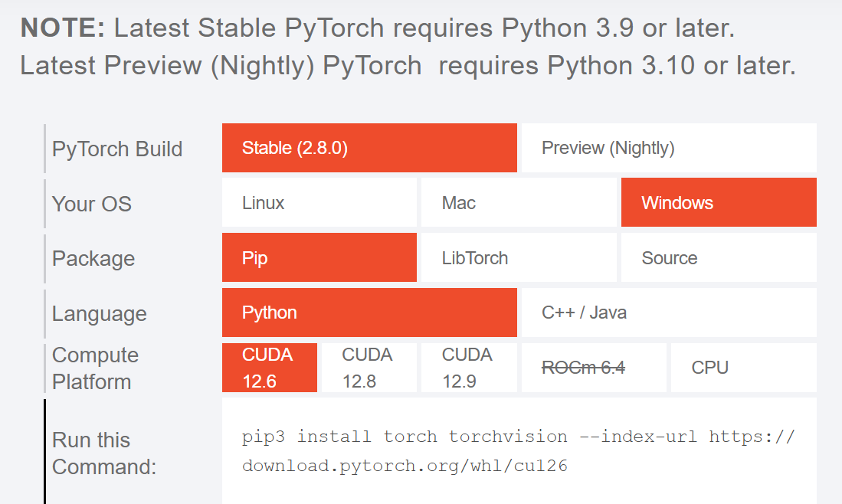Click the Your OS row label
The width and height of the screenshot is (842, 504).
pos(92,204)
